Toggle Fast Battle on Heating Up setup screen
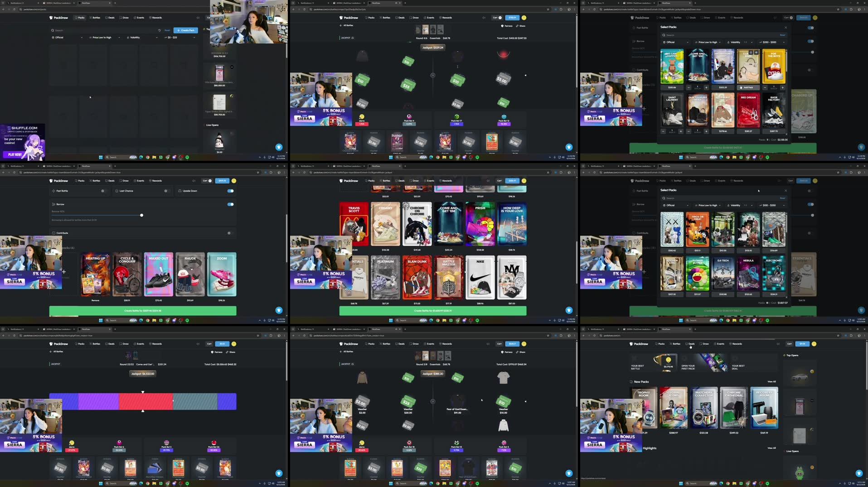 (x=104, y=191)
